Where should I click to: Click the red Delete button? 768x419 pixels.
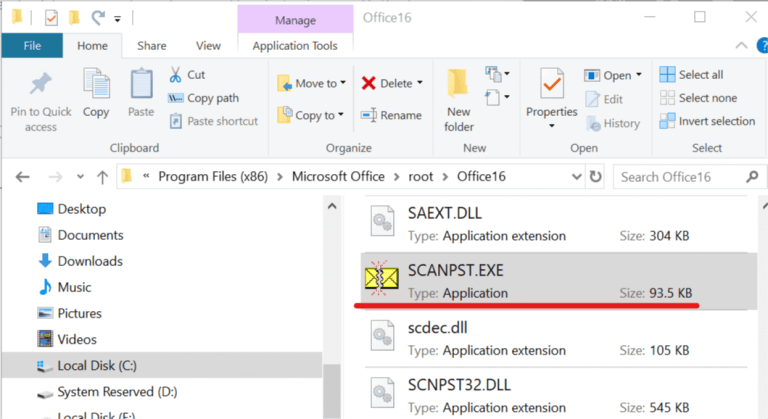point(387,83)
